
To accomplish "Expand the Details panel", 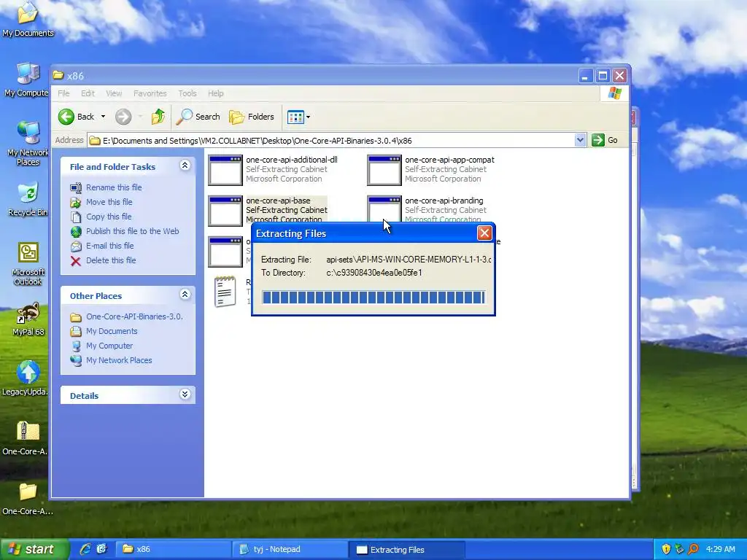I will click(185, 394).
